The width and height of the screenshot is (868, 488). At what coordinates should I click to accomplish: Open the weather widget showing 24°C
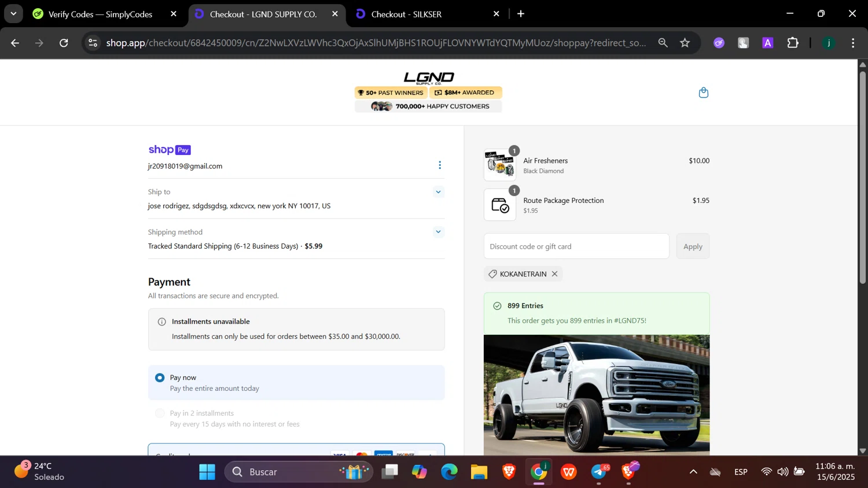[38, 472]
